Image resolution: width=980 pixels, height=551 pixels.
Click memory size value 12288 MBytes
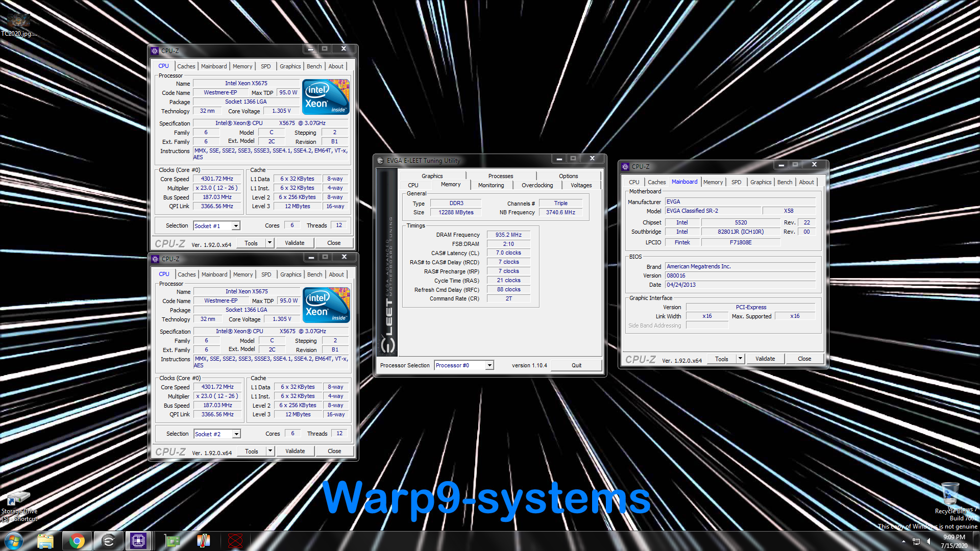456,212
